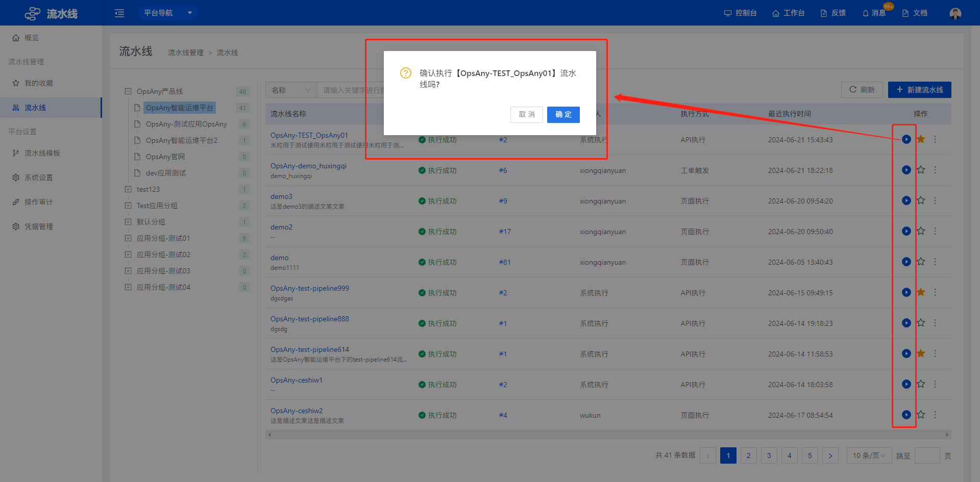Click the horizontal table scrollbar
The height and width of the screenshot is (482, 980).
pyautogui.click(x=608, y=435)
